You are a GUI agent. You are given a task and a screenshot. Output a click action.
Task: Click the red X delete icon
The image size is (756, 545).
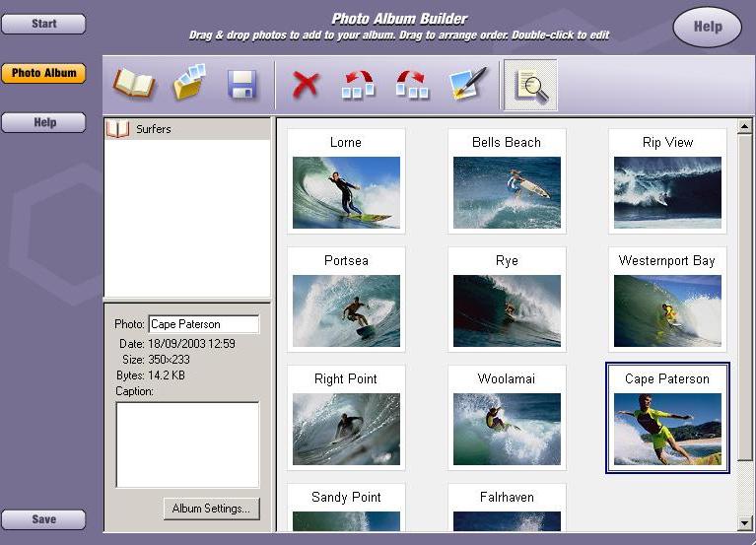coord(306,85)
